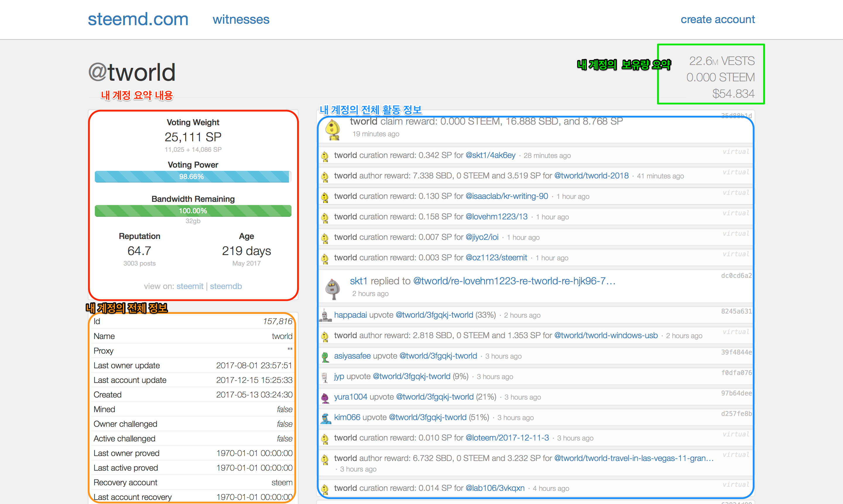
Task: Open the @jiyo2/ioi post link
Action: pyautogui.click(x=482, y=237)
